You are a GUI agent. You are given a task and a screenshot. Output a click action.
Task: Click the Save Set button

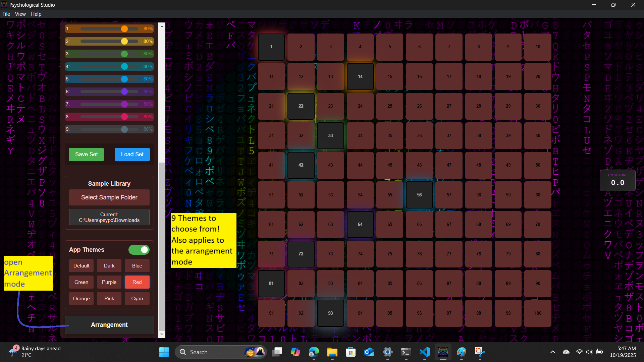point(86,155)
